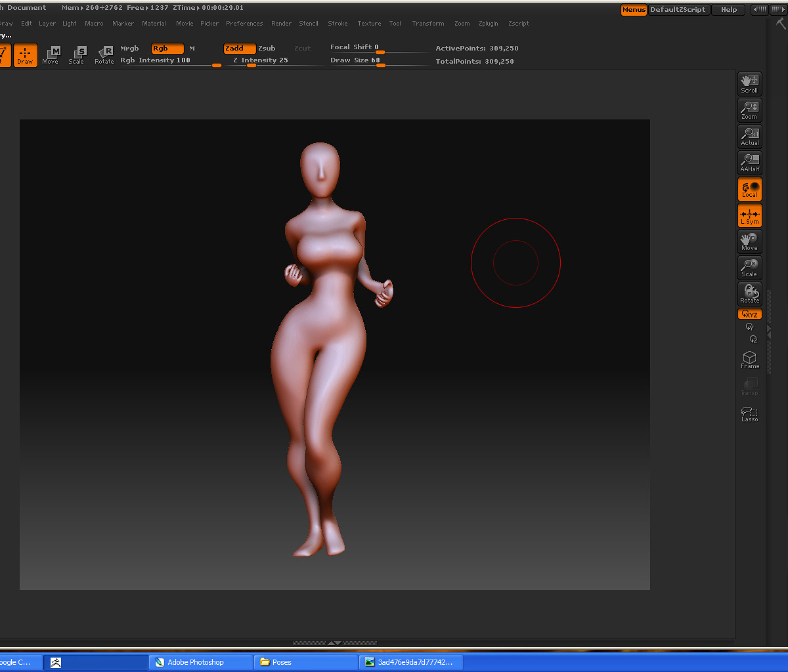Viewport: 788px width, 672px height.
Task: Select the Lasso selection button
Action: 749,413
